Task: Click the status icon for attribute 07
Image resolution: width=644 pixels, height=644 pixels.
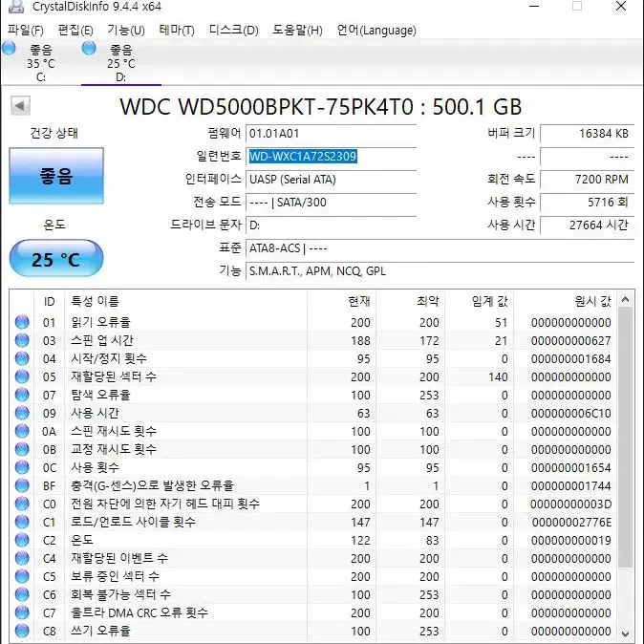Action: (22, 395)
